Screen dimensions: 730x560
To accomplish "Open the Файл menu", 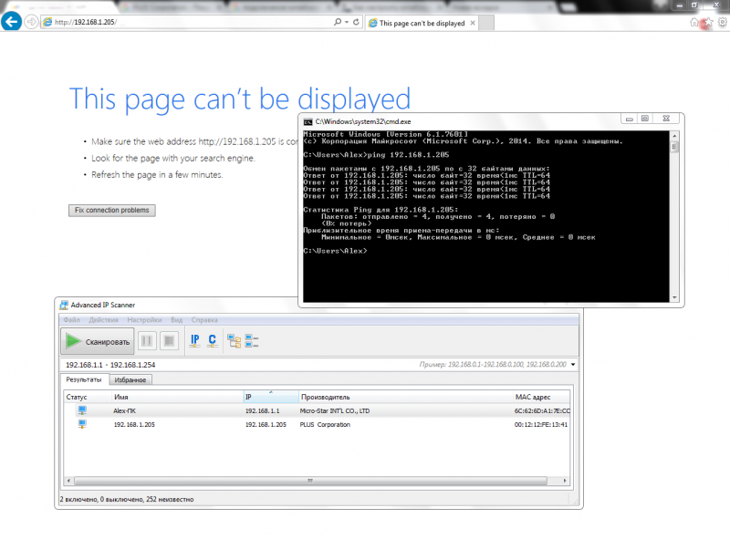I will coord(71,320).
